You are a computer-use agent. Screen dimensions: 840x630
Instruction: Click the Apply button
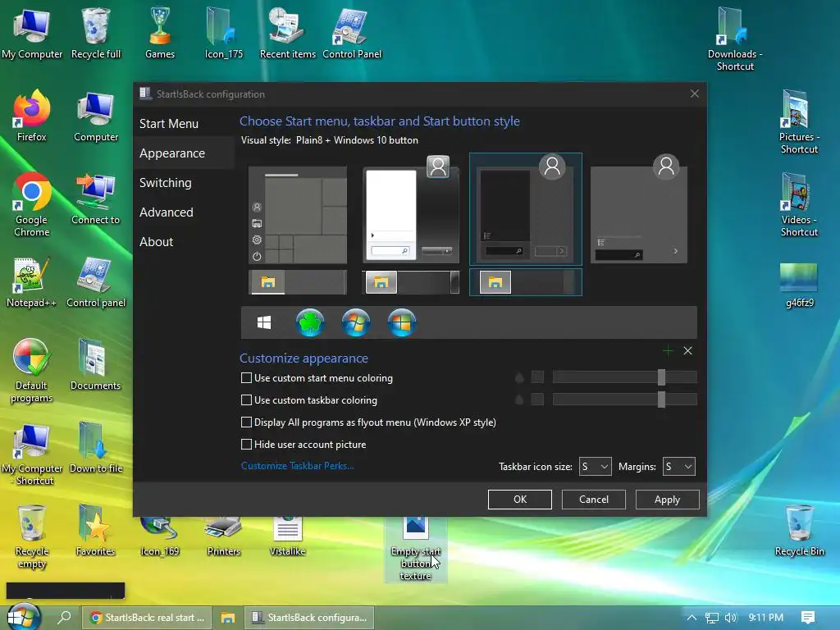pos(667,500)
